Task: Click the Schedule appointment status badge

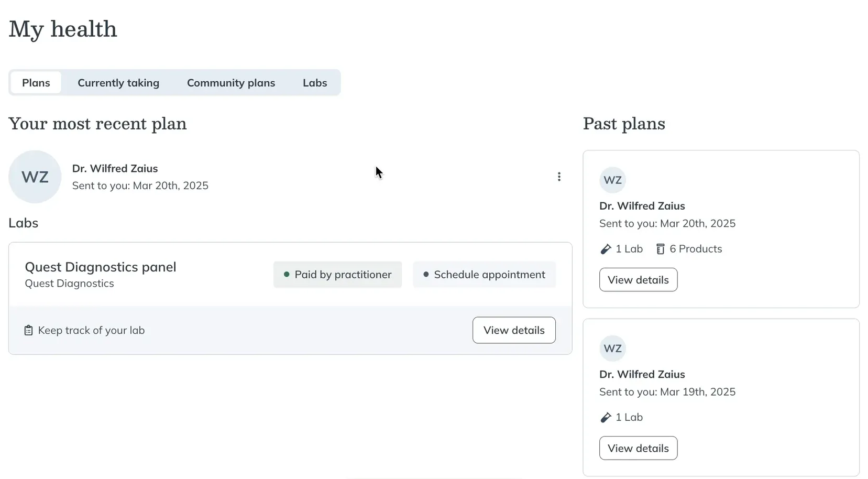Action: (x=484, y=275)
